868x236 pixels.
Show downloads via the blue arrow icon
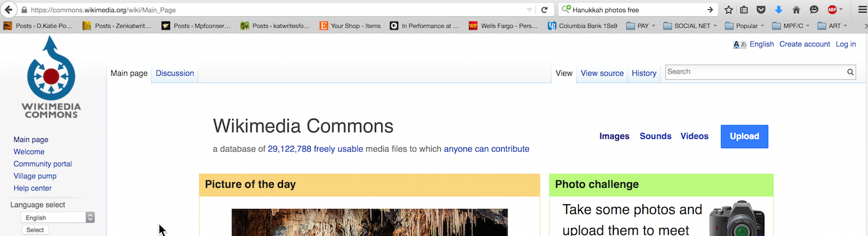[x=779, y=10]
